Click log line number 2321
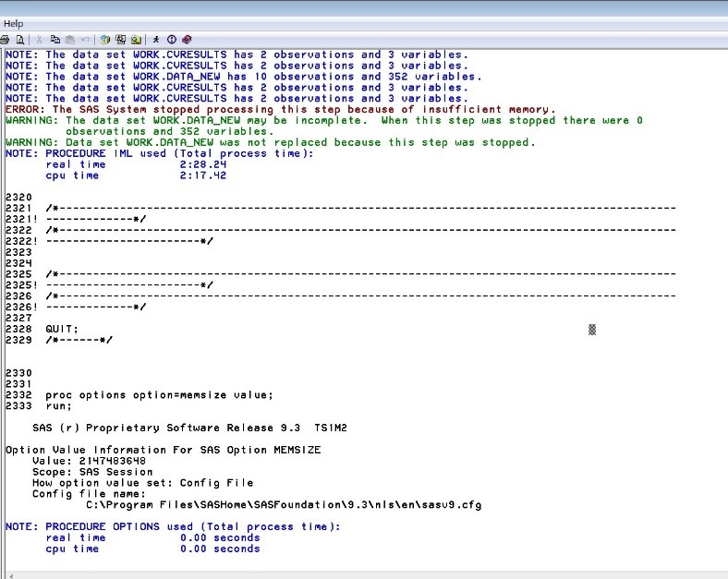728x579 pixels. 18,209
